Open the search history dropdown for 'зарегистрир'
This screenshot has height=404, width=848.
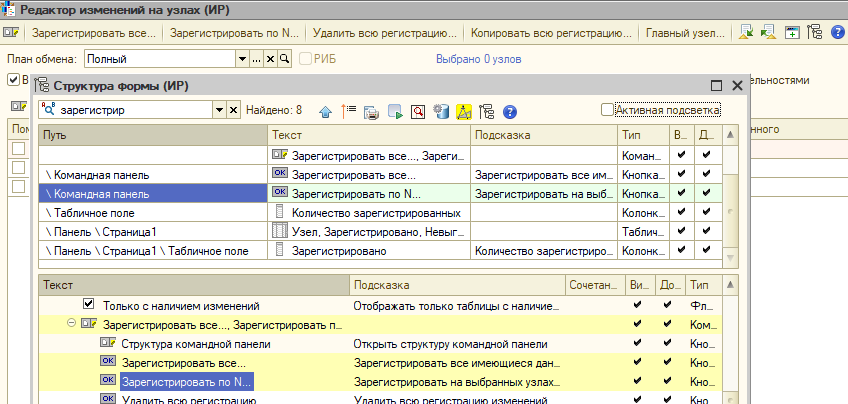[219, 109]
